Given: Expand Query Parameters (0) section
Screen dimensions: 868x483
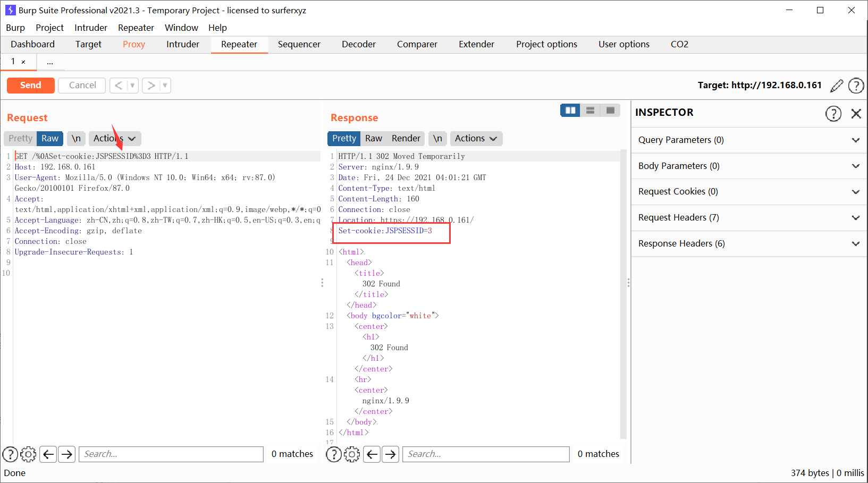Looking at the screenshot, I should 749,140.
